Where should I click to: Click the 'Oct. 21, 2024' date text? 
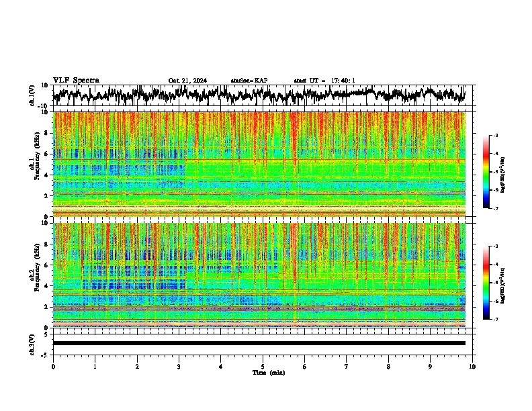click(187, 81)
